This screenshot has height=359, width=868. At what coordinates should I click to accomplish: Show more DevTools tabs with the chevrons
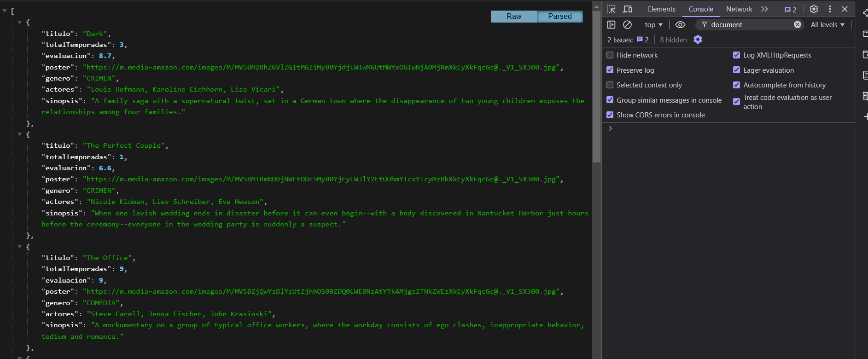tap(764, 9)
